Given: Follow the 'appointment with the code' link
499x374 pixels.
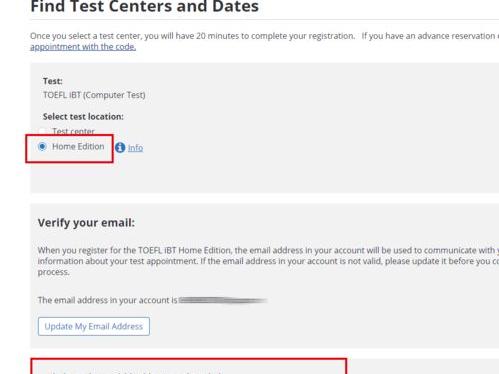Looking at the screenshot, I should (x=83, y=47).
